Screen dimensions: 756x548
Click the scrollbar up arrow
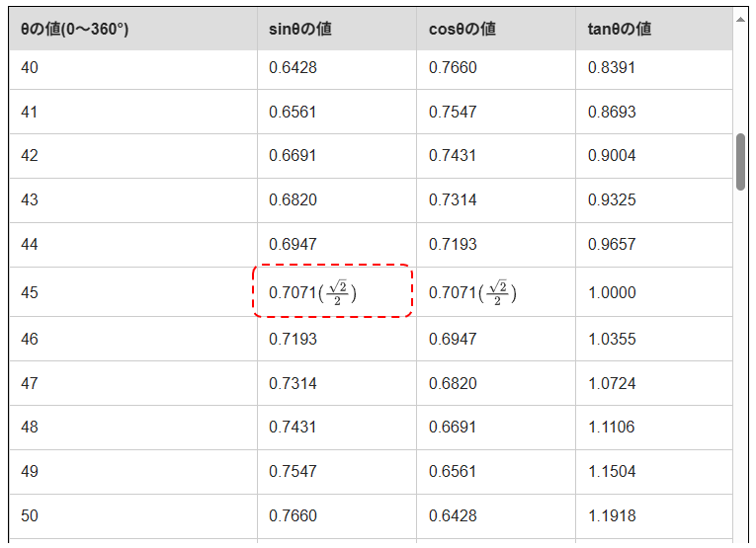pos(740,18)
